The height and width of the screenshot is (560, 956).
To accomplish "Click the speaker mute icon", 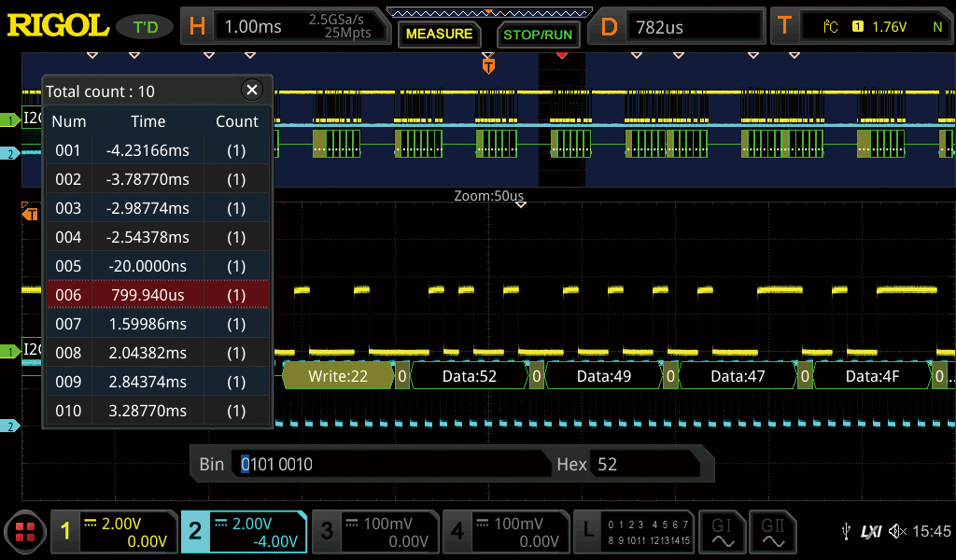I will pyautogui.click(x=897, y=532).
